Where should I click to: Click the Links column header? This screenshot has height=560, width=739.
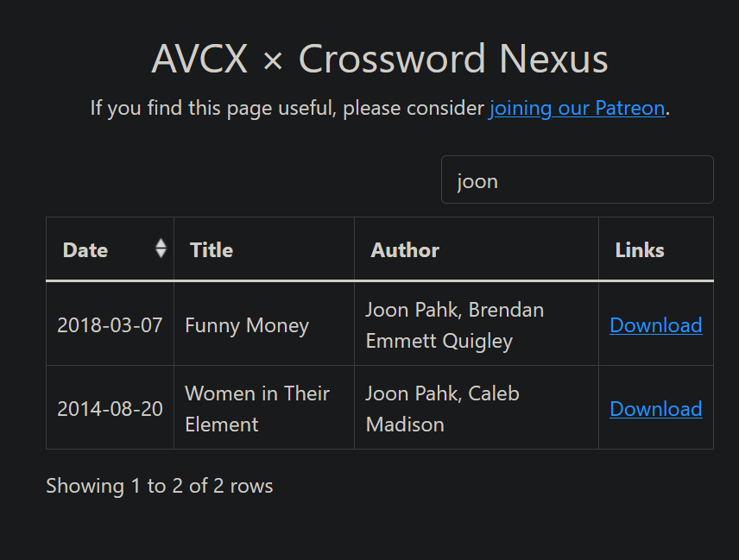pos(639,249)
